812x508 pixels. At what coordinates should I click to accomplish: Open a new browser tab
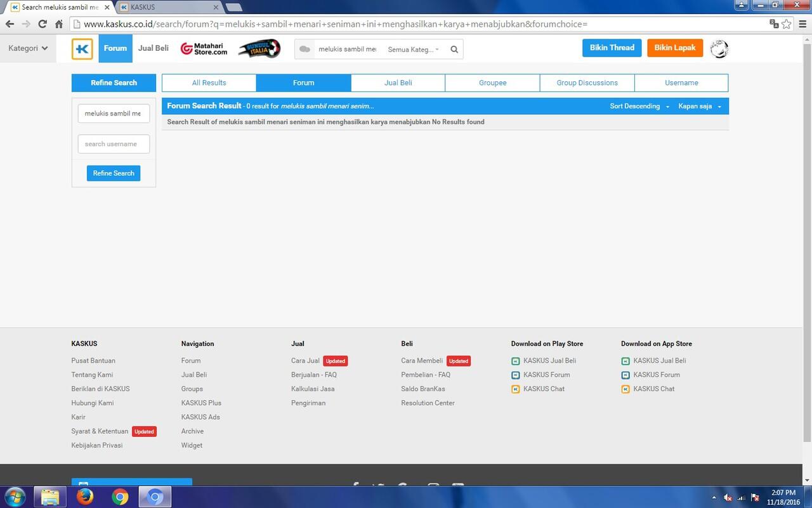pos(234,8)
